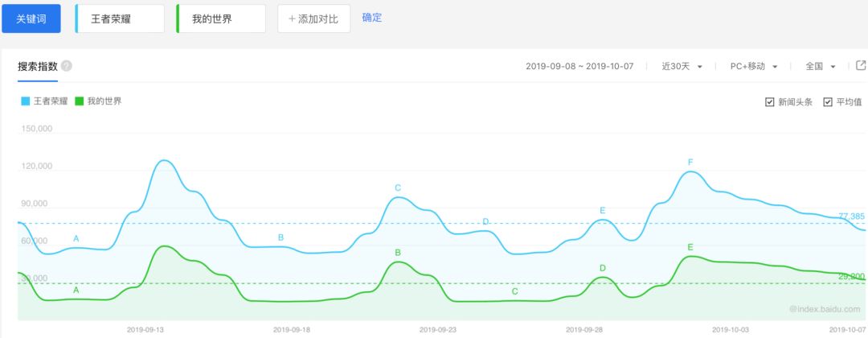
Task: Click the 确定 link
Action: tap(372, 17)
